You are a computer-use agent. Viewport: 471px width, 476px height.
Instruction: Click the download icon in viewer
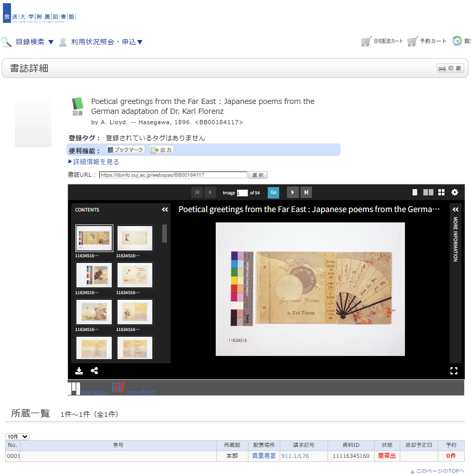(79, 371)
